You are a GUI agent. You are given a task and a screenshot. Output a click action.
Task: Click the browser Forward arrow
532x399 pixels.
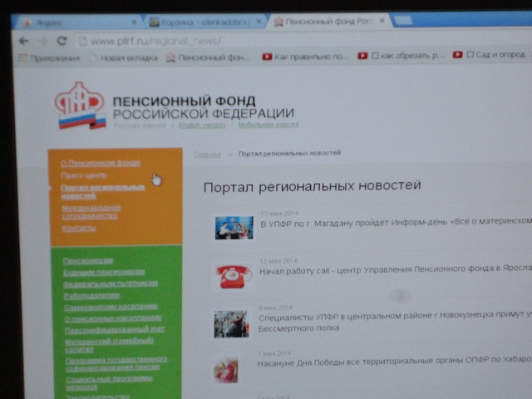[42, 41]
